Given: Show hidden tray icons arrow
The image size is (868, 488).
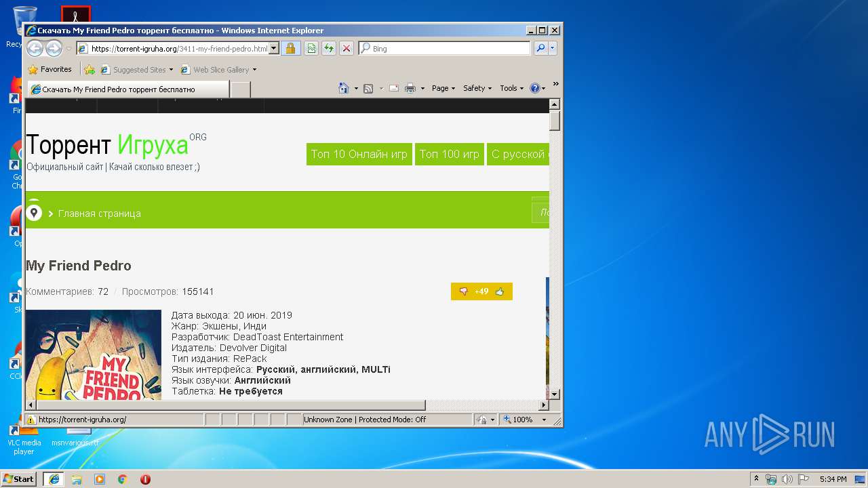Looking at the screenshot, I should (756, 479).
